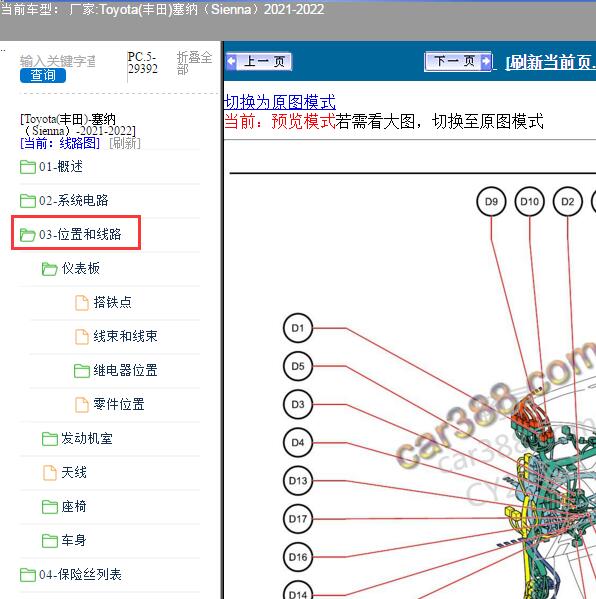
Task: Collapse the 仪表板 folder
Action: point(81,269)
